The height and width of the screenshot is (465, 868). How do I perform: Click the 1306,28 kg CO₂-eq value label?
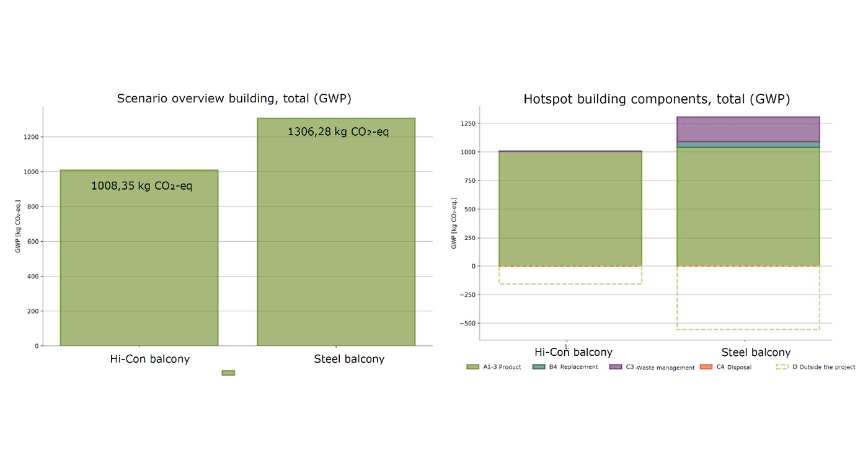point(339,131)
